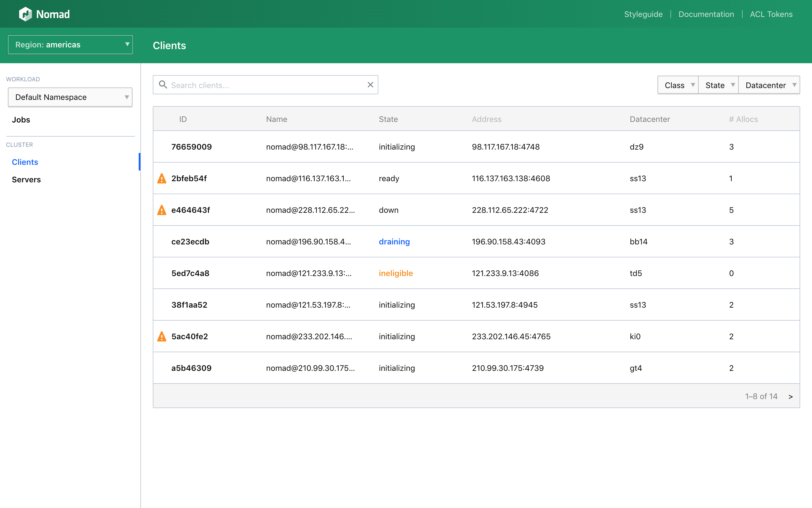Click datacenter dz9 cell
Image resolution: width=812 pixels, height=508 pixels.
[637, 147]
